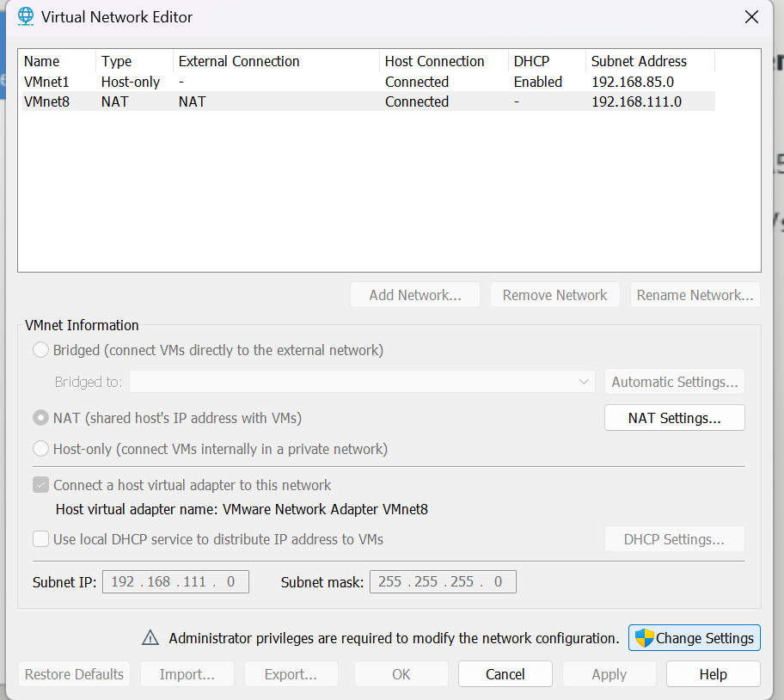
Task: Click the shield icon on Change Settings
Action: [645, 638]
